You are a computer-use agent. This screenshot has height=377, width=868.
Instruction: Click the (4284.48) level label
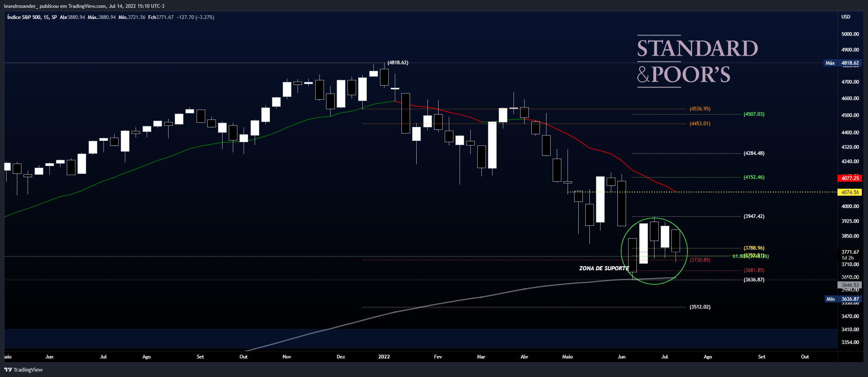754,153
